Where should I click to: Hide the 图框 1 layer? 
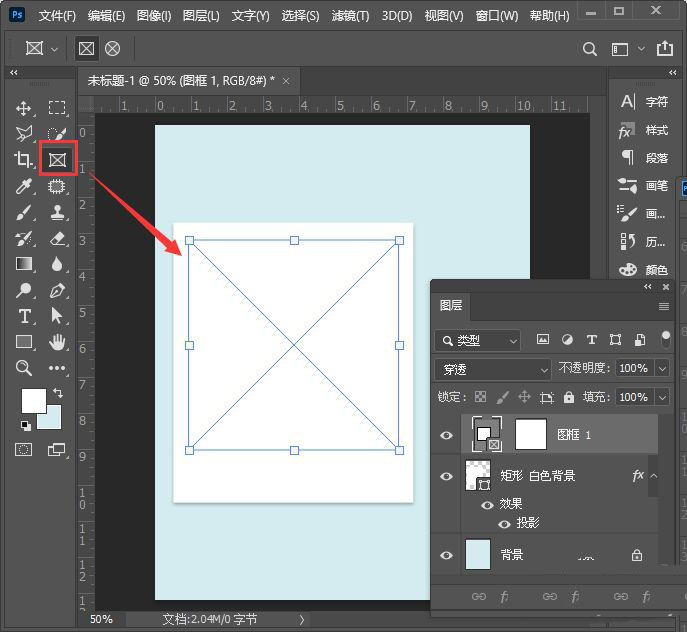[x=447, y=435]
